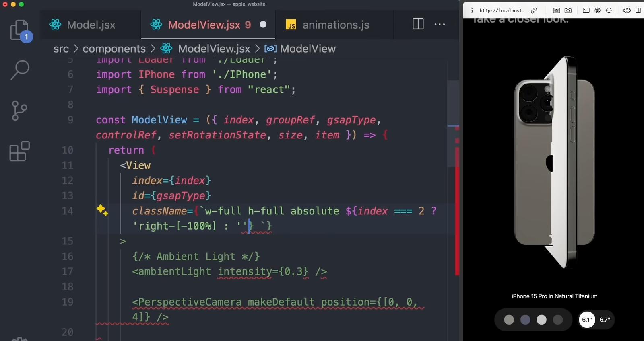Select the 6.1" size option
This screenshot has height=341, width=644.
tap(587, 320)
